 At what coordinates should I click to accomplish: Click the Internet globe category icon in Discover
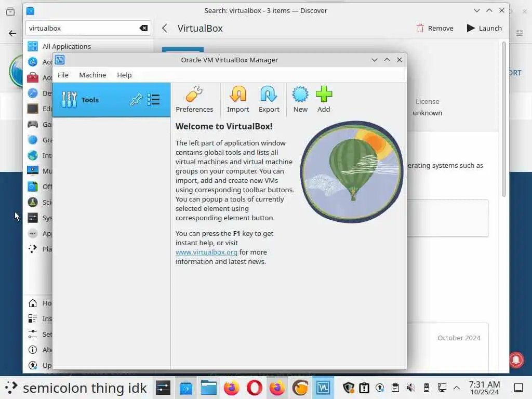tap(33, 155)
